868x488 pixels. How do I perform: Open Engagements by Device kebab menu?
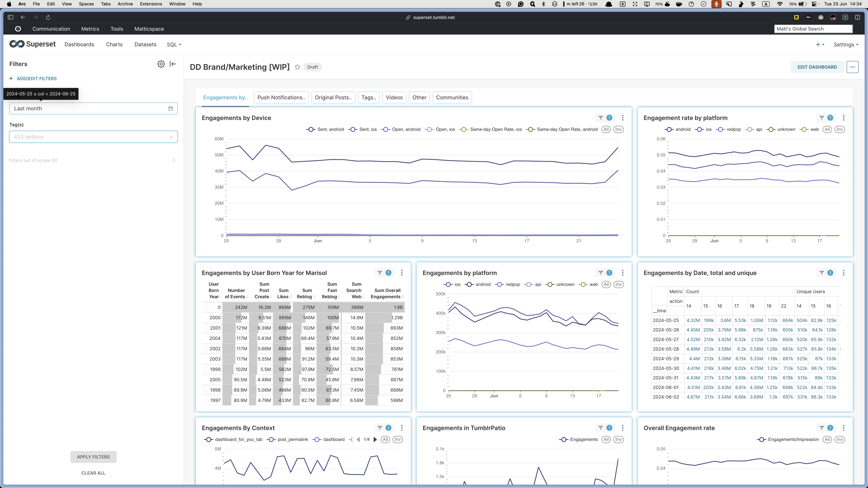tap(623, 118)
